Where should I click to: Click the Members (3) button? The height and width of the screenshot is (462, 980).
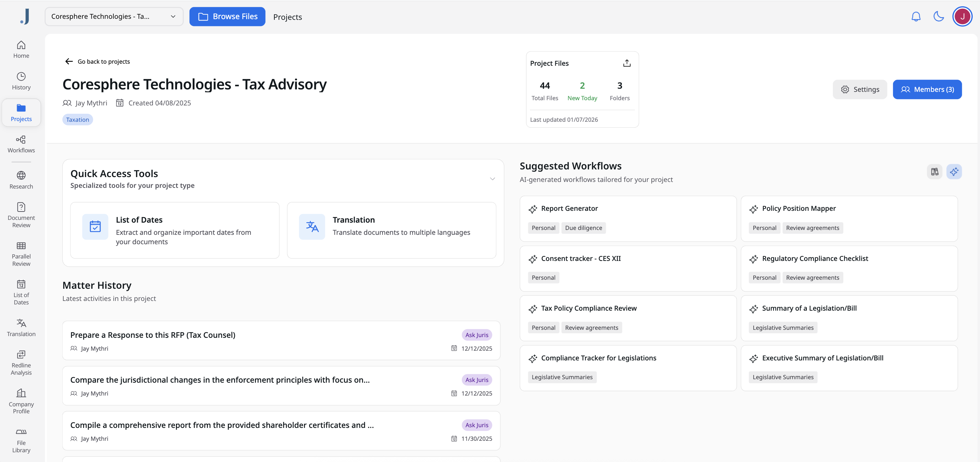(x=927, y=89)
